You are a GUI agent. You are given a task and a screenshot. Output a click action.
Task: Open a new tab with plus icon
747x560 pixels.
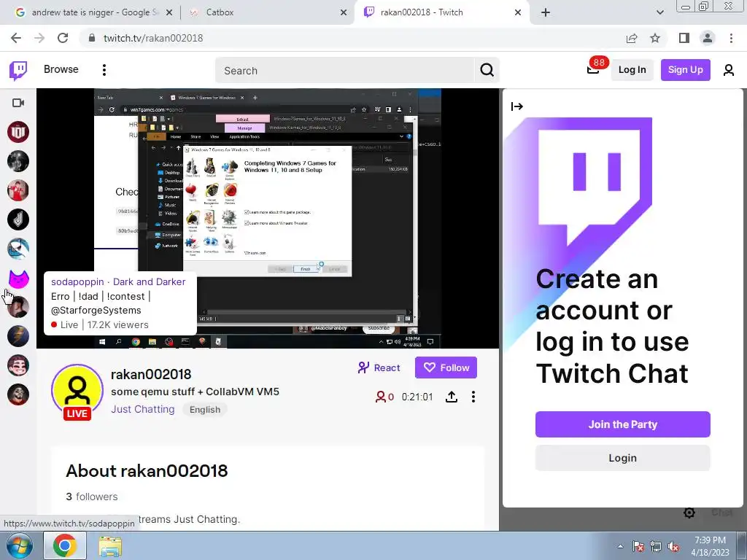click(x=546, y=12)
